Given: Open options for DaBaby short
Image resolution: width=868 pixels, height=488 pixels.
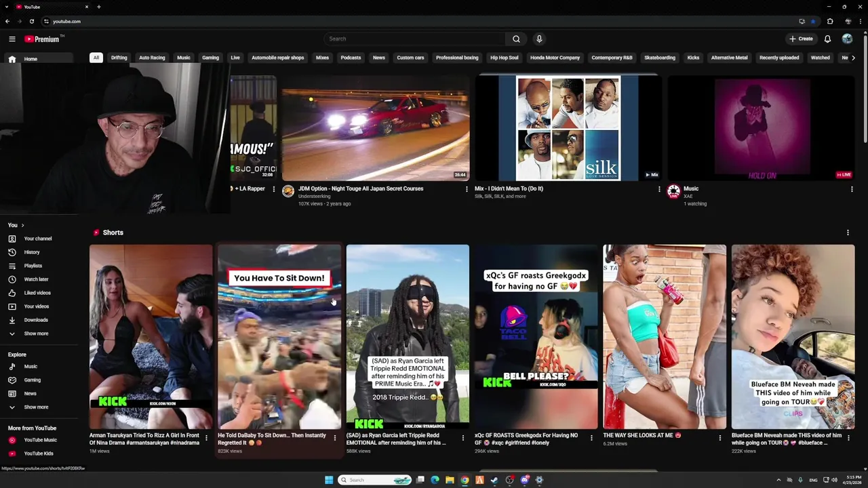Looking at the screenshot, I should point(334,438).
